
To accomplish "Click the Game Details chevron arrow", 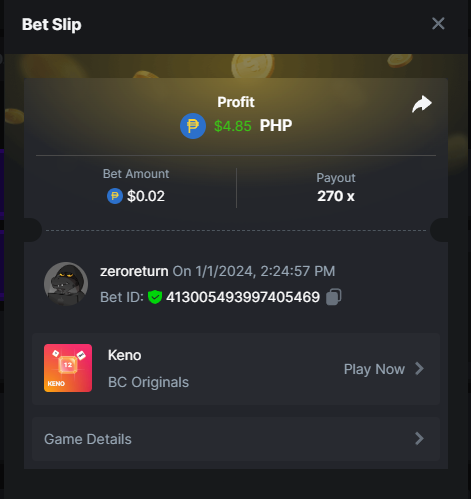I will tap(419, 439).
